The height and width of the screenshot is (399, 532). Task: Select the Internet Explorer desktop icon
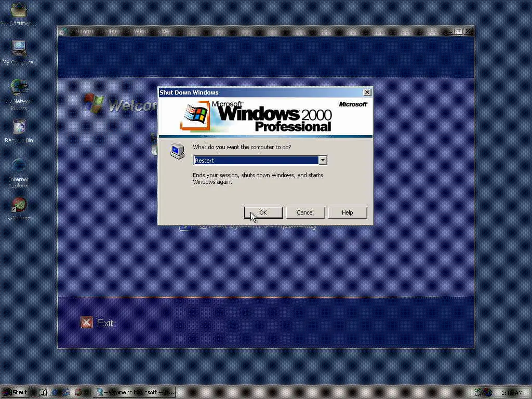tap(19, 173)
